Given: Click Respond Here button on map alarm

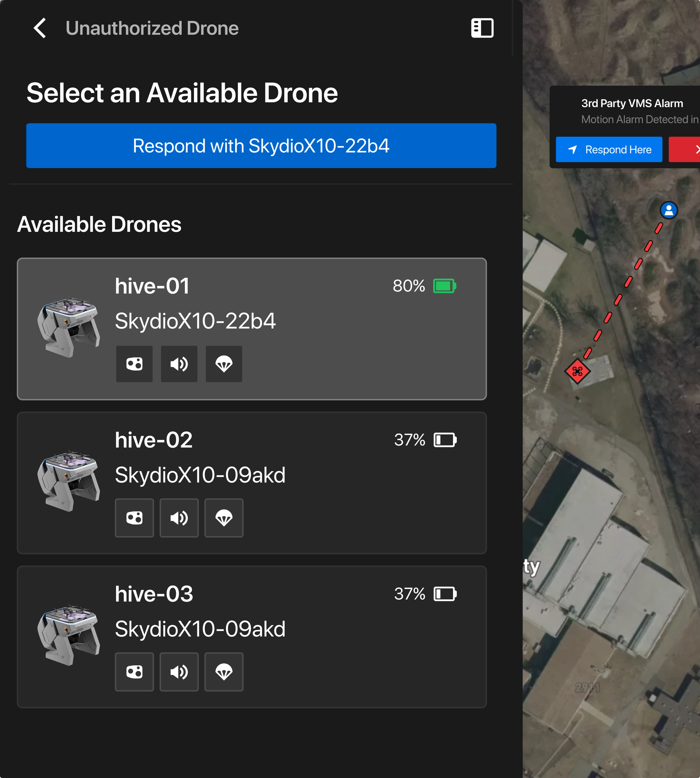Looking at the screenshot, I should coord(609,149).
